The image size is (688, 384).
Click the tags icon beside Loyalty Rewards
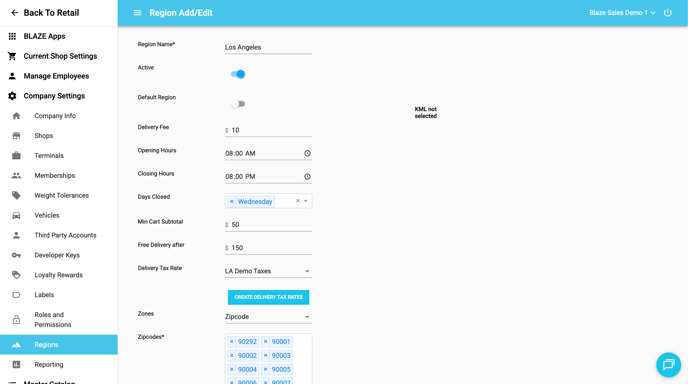(16, 275)
